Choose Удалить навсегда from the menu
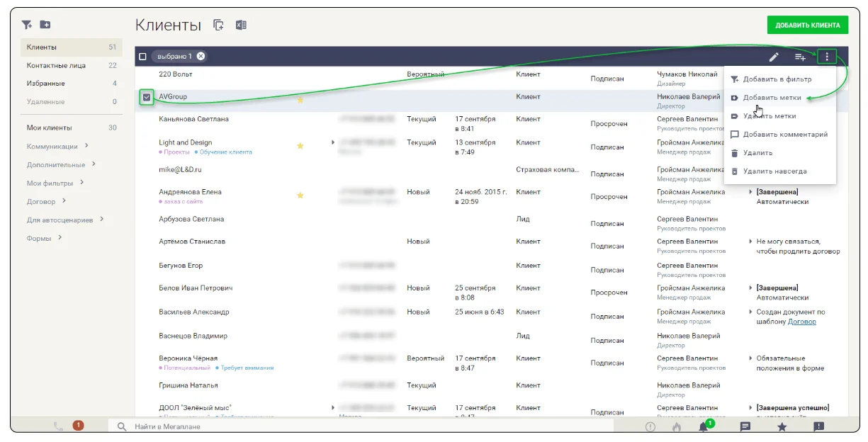 click(x=780, y=171)
